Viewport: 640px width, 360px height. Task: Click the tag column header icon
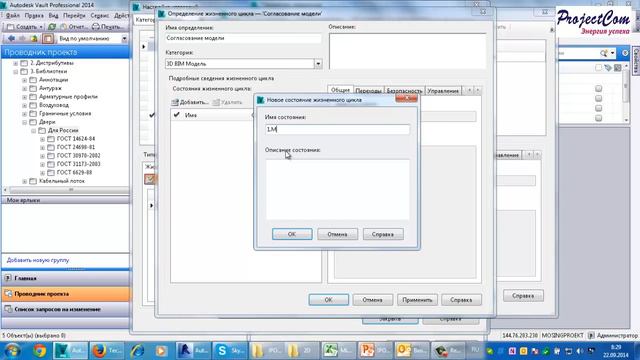click(608, 68)
